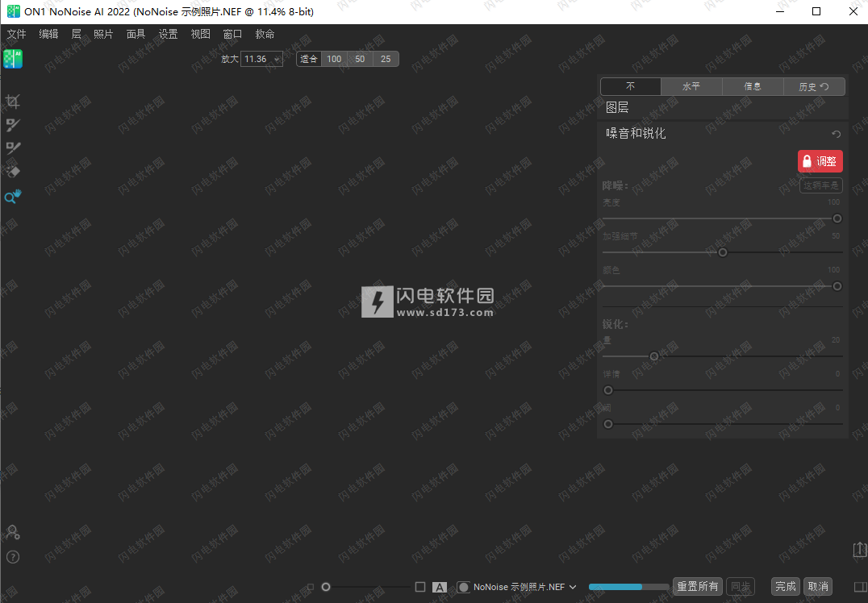Screen dimensions: 868x603
Task: Click the red 调整 lock button
Action: pos(820,161)
